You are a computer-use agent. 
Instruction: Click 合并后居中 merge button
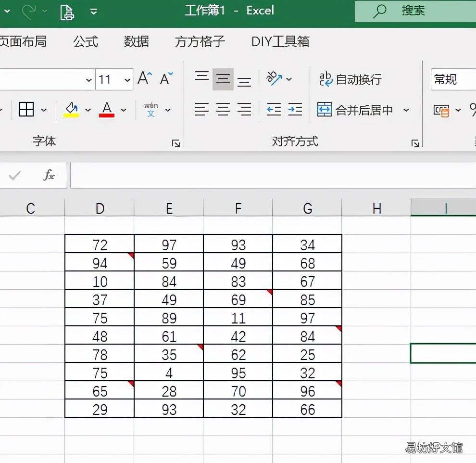click(x=355, y=110)
